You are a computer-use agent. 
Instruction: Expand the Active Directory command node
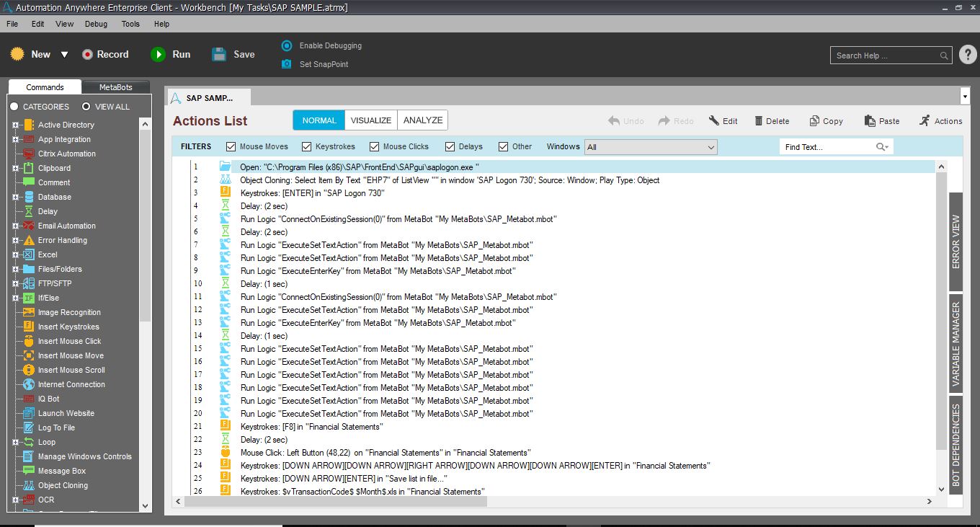click(x=15, y=125)
